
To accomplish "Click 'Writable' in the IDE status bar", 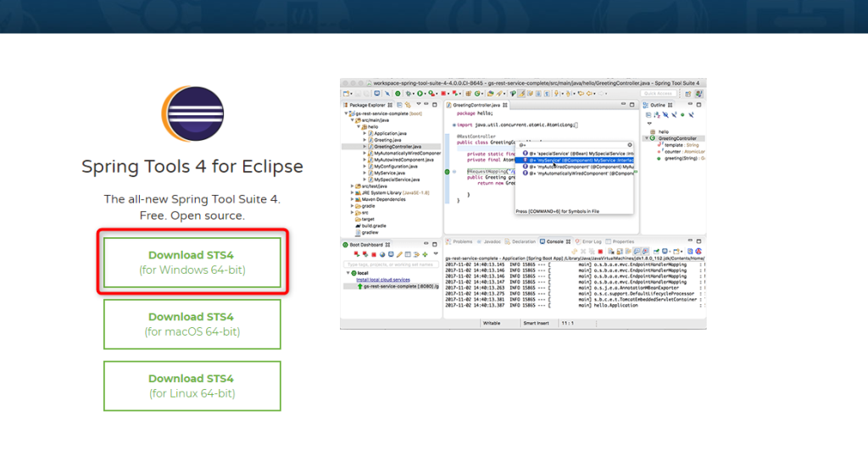I will point(492,323).
